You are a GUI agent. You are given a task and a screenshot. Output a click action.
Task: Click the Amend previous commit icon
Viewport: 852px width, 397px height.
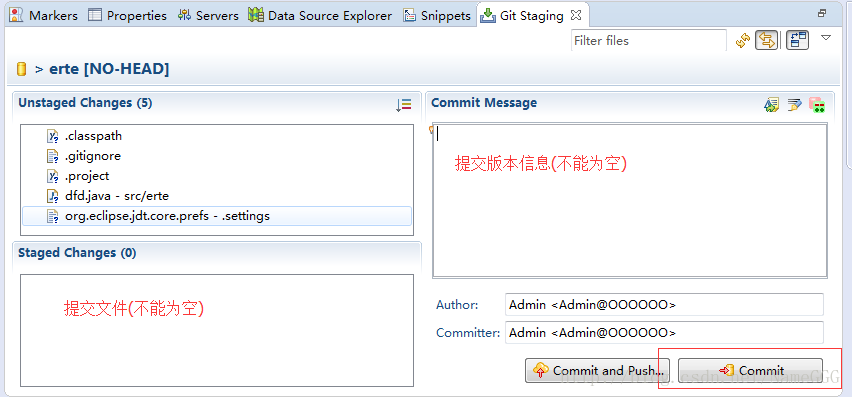[771, 104]
